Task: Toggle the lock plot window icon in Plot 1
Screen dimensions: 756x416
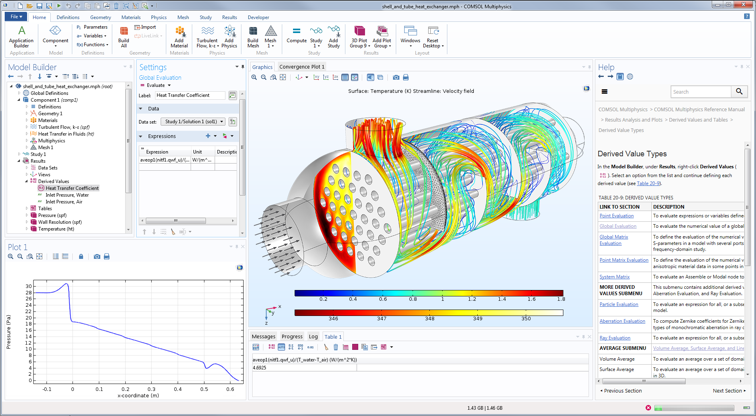Action: (81, 256)
